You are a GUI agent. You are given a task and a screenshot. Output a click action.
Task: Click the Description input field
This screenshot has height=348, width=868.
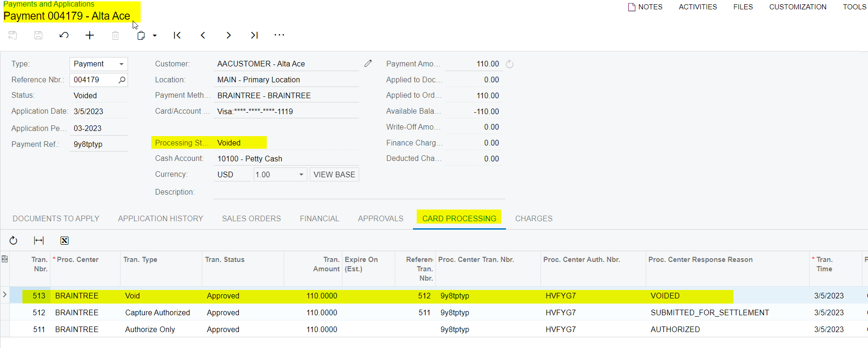click(x=359, y=192)
